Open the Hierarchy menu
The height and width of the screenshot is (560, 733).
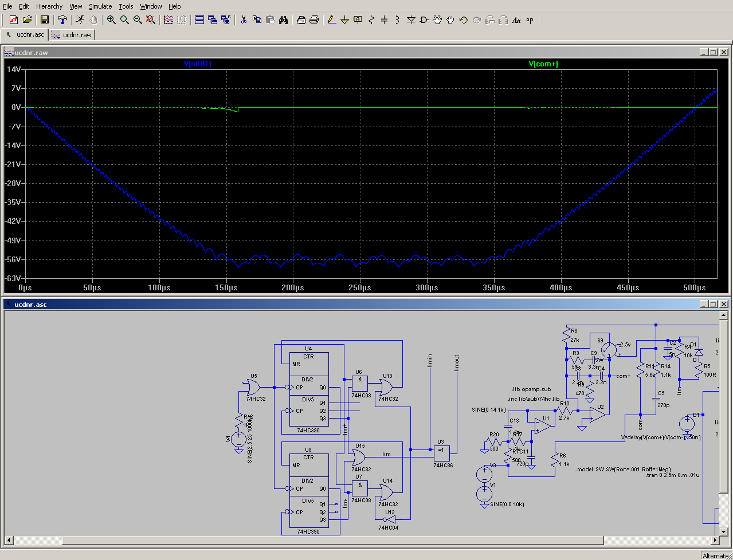pyautogui.click(x=49, y=6)
